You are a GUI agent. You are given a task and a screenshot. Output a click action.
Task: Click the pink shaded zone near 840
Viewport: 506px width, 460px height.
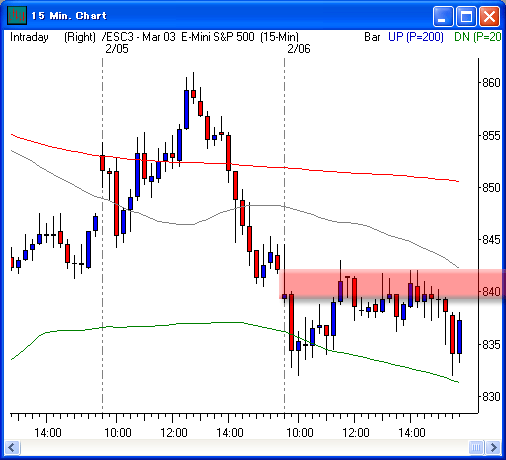tap(392, 284)
